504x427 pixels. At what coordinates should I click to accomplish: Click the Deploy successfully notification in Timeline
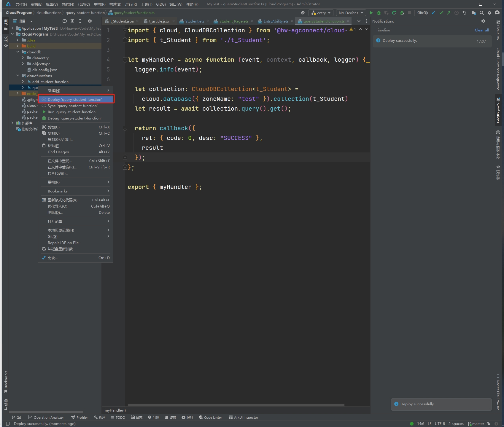coord(432,41)
